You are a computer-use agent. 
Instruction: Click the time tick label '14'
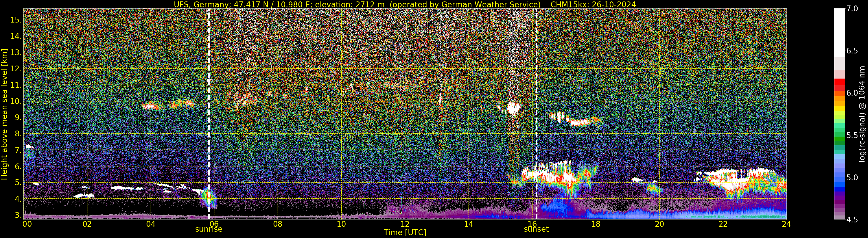coord(468,224)
